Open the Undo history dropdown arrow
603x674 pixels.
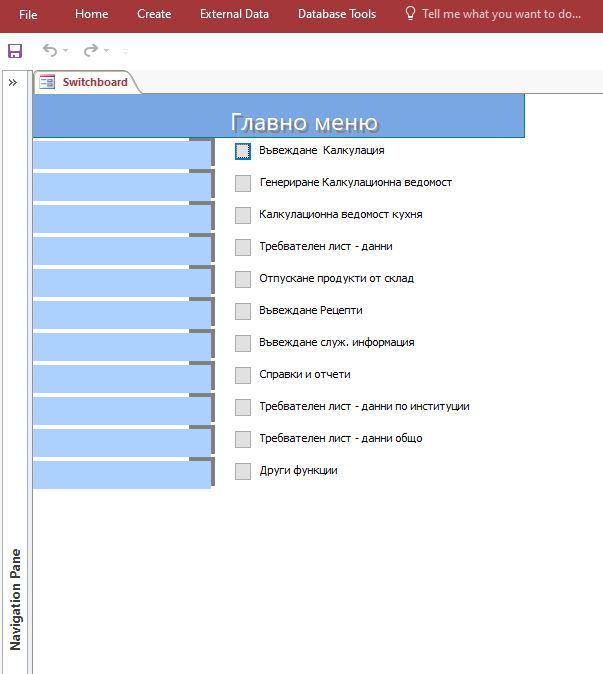coord(66,50)
